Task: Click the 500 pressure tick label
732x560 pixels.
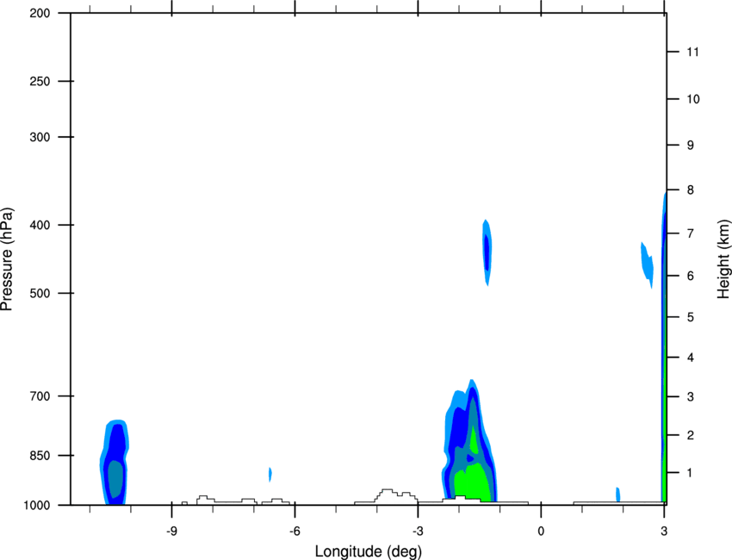Action: click(40, 293)
